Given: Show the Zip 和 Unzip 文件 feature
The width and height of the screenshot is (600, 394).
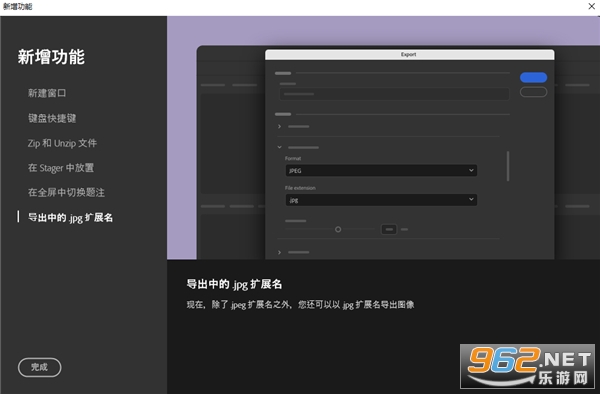Looking at the screenshot, I should coord(62,143).
